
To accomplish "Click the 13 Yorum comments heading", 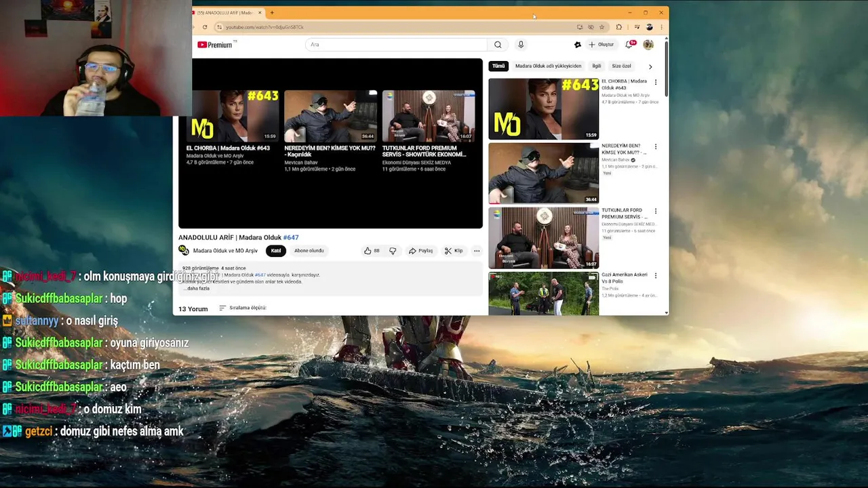I will click(x=193, y=309).
